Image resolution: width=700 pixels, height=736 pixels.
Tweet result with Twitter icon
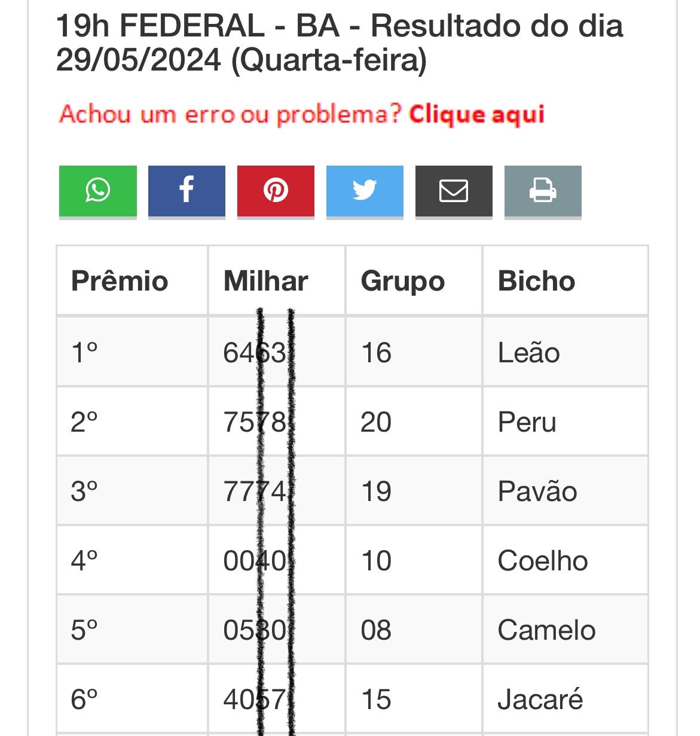[x=365, y=191]
